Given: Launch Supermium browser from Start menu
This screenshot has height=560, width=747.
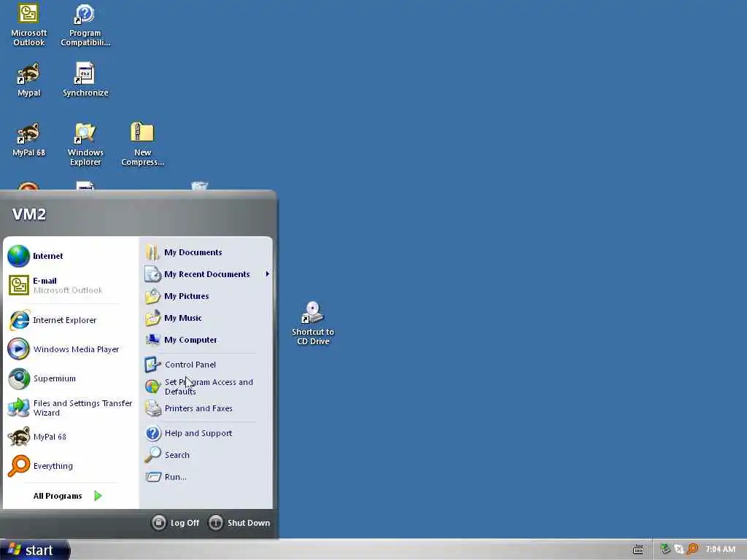Looking at the screenshot, I should tap(71, 378).
